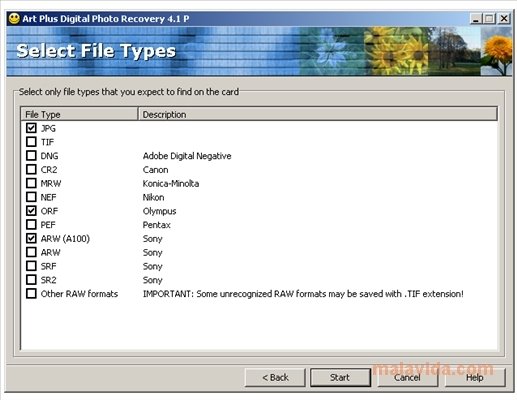Select the Adobe Digital Negative description
This screenshot has height=400, width=517.
pyautogui.click(x=187, y=156)
